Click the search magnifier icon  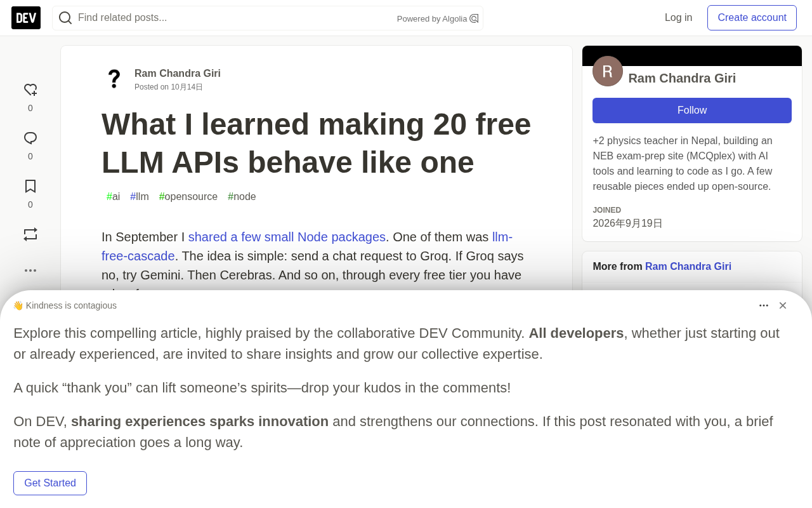click(x=65, y=18)
